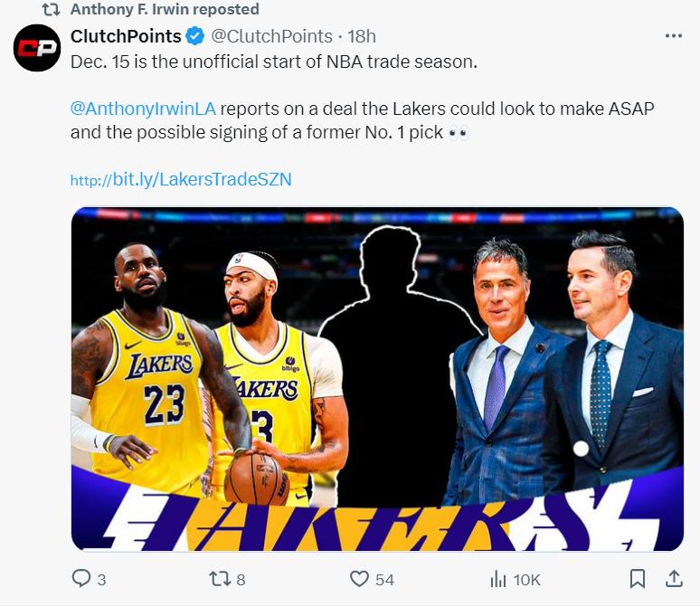
Task: Open the ClutchPoints display name profile
Action: [126, 36]
